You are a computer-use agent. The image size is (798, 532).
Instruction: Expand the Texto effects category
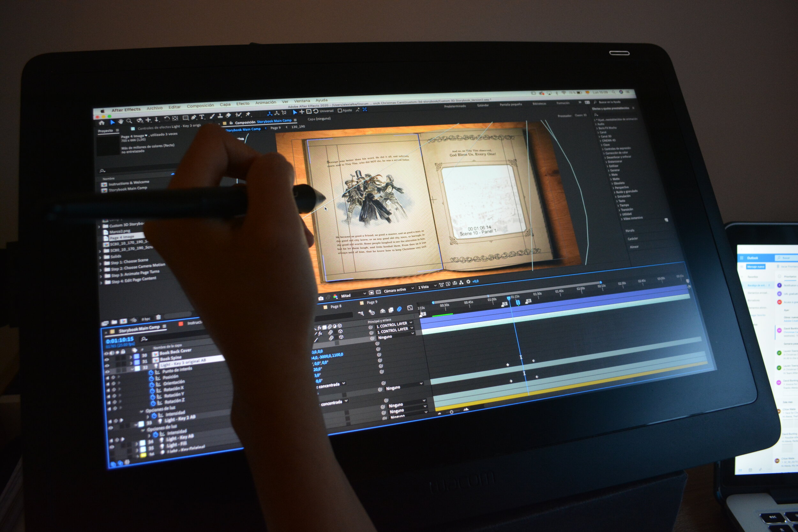click(x=617, y=201)
